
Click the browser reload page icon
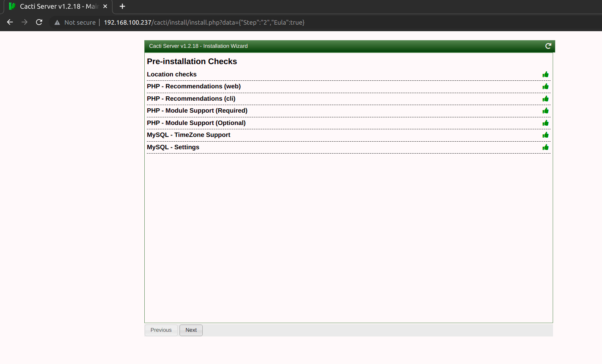pos(39,22)
